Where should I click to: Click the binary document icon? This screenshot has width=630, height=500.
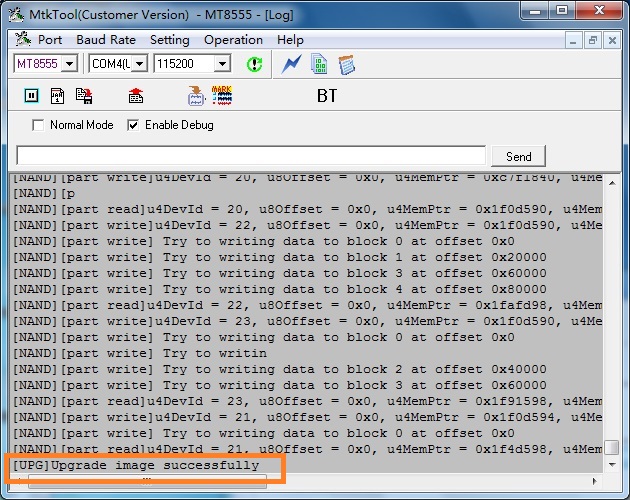[319, 64]
